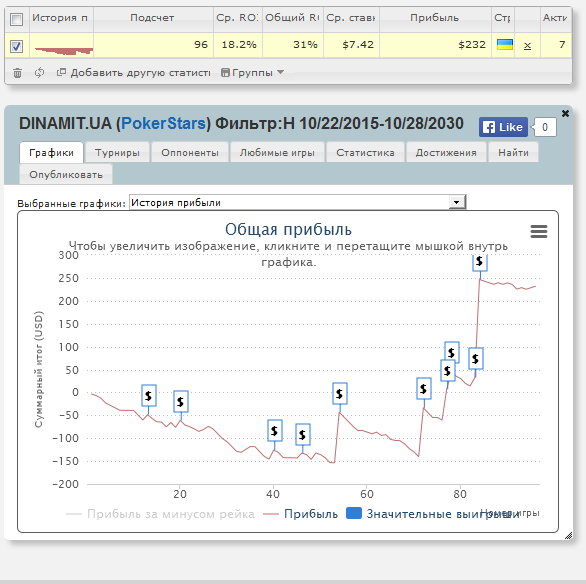586x584 pixels.
Task: Click the refresh icon next to trash
Action: pyautogui.click(x=39, y=72)
